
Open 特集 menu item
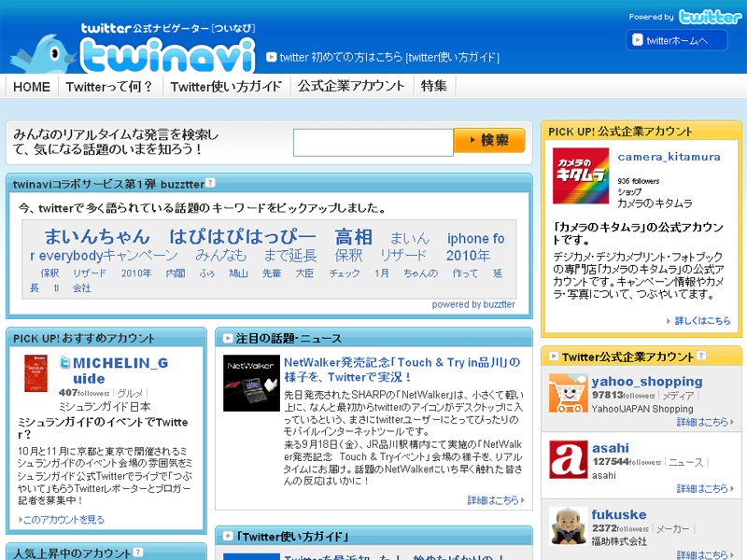(x=433, y=86)
